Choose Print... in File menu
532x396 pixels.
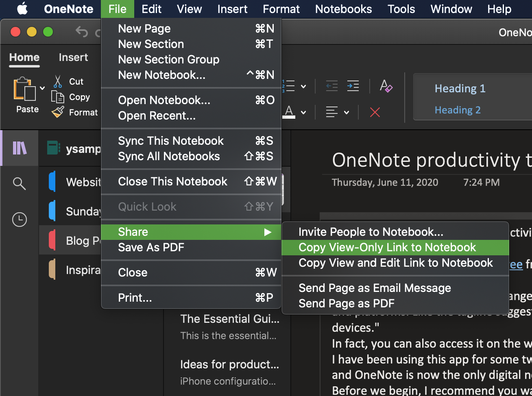[x=191, y=298]
